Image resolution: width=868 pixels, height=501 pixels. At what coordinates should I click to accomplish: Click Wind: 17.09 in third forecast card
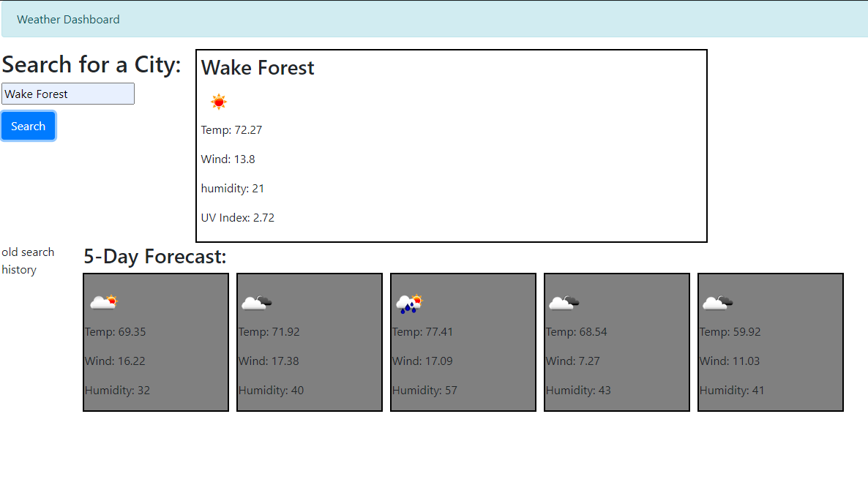422,361
